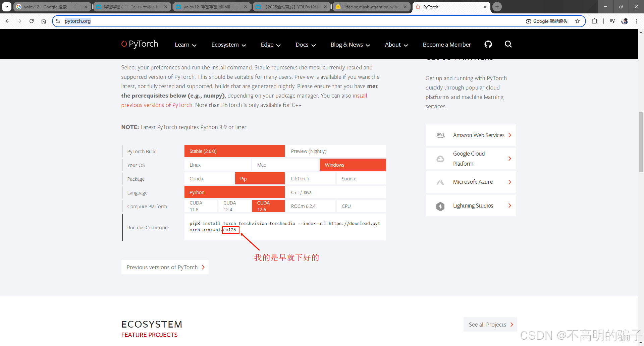Image resolution: width=644 pixels, height=346 pixels.
Task: Select Pip package option
Action: pyautogui.click(x=260, y=179)
